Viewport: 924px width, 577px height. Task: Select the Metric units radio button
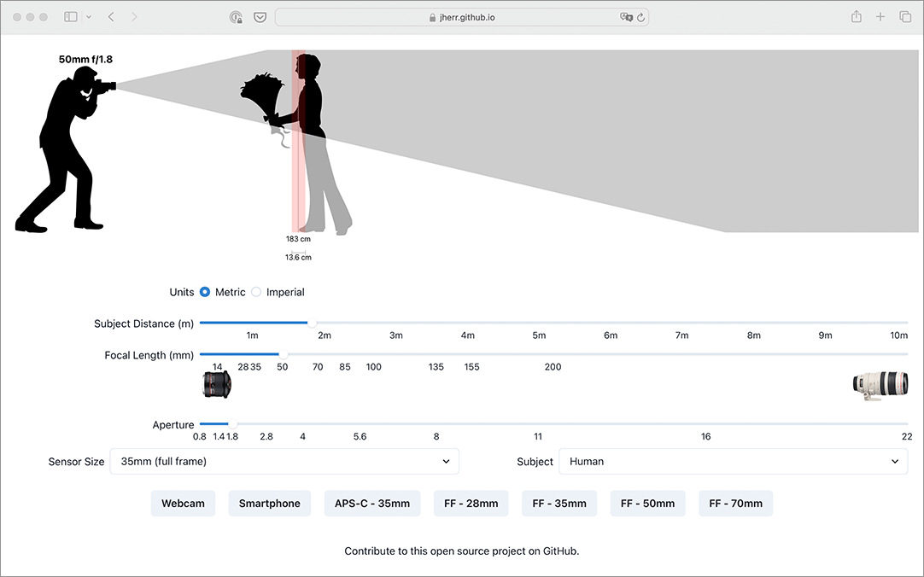pyautogui.click(x=205, y=292)
